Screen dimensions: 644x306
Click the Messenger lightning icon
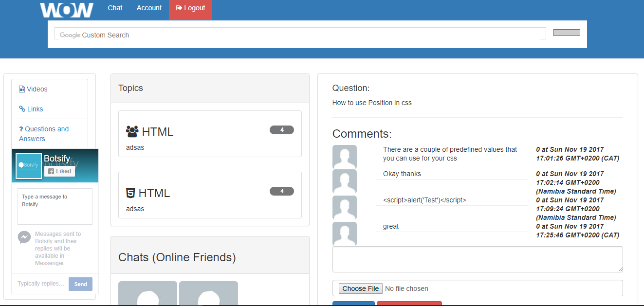coord(24,237)
